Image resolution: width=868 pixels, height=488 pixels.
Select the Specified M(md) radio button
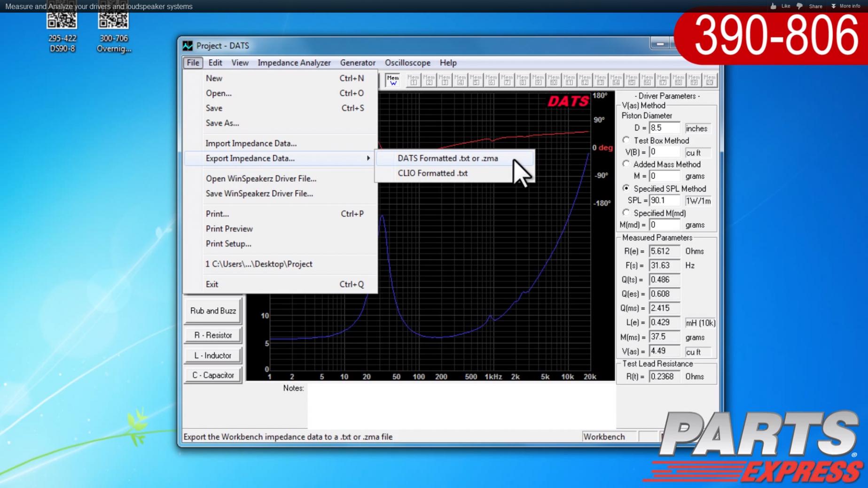(x=626, y=212)
